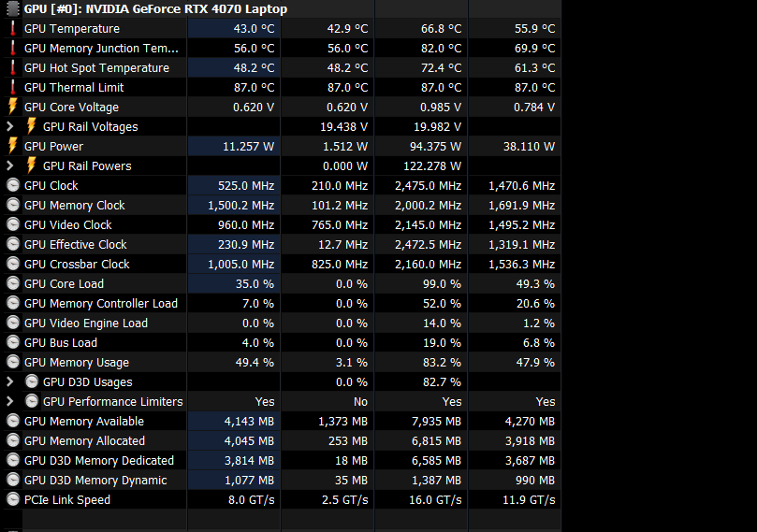The width and height of the screenshot is (757, 532).
Task: Click the 122.278 W GPU Rail Powers value
Action: click(432, 165)
